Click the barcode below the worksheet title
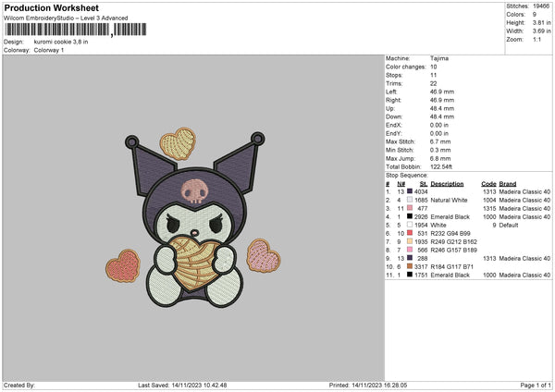This screenshot has height=392, width=555. pyautogui.click(x=76, y=30)
